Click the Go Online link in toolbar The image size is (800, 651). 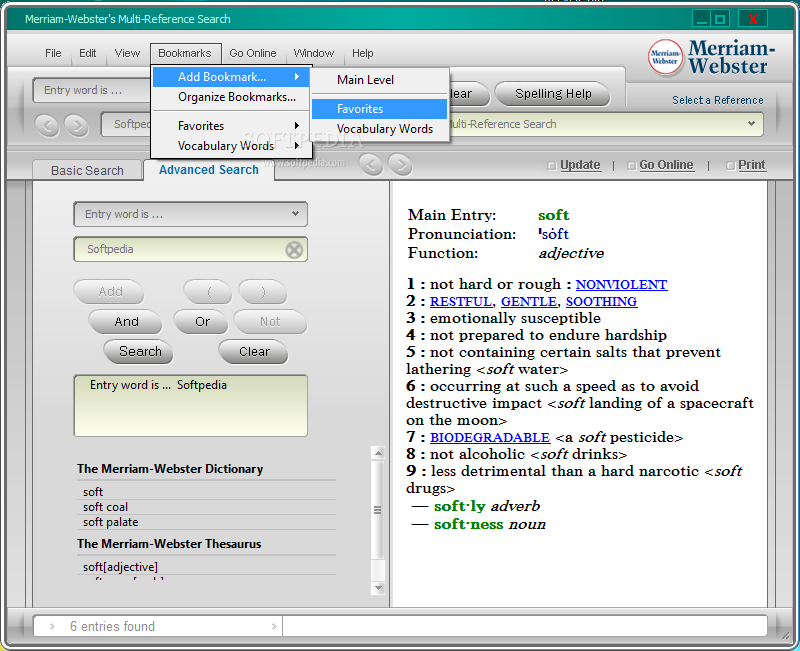[x=666, y=165]
